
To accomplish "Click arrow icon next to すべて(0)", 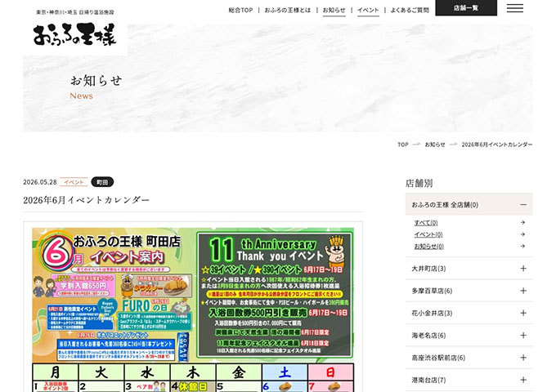I will point(522,222).
